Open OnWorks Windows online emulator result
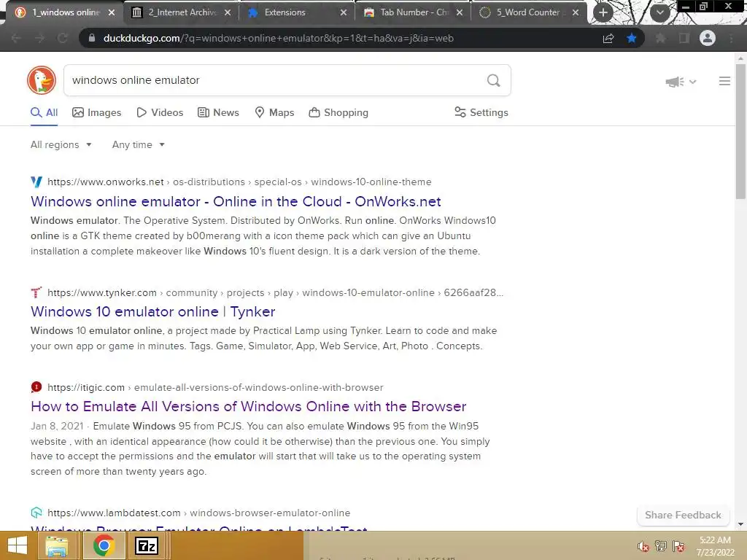This screenshot has width=747, height=560. point(236,201)
